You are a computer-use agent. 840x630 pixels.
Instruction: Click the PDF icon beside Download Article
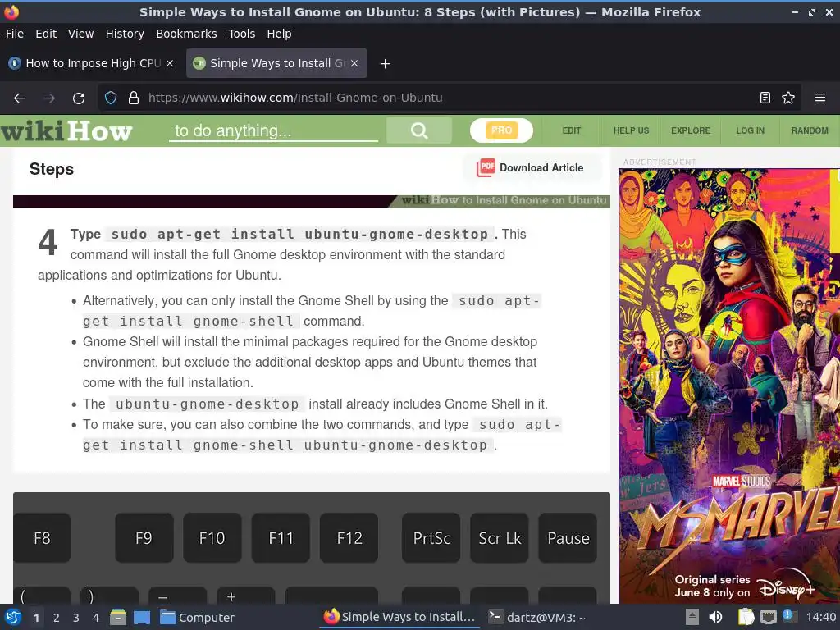pos(486,167)
